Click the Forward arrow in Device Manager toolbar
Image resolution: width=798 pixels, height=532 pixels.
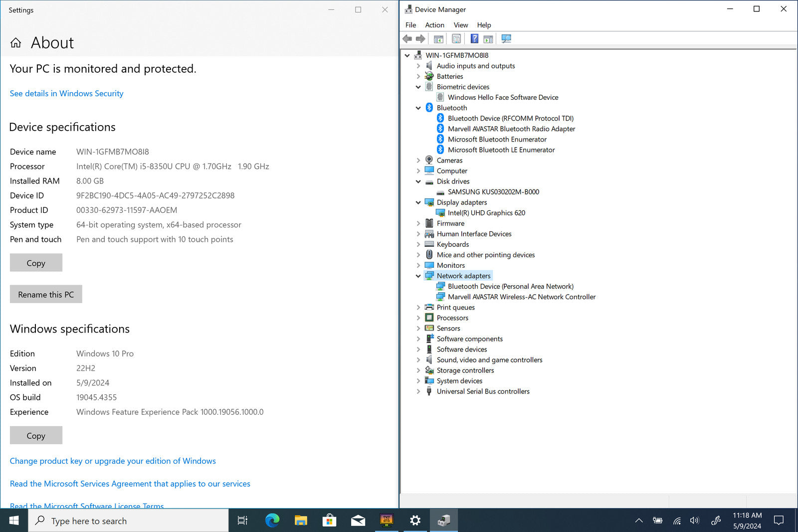(x=420, y=39)
